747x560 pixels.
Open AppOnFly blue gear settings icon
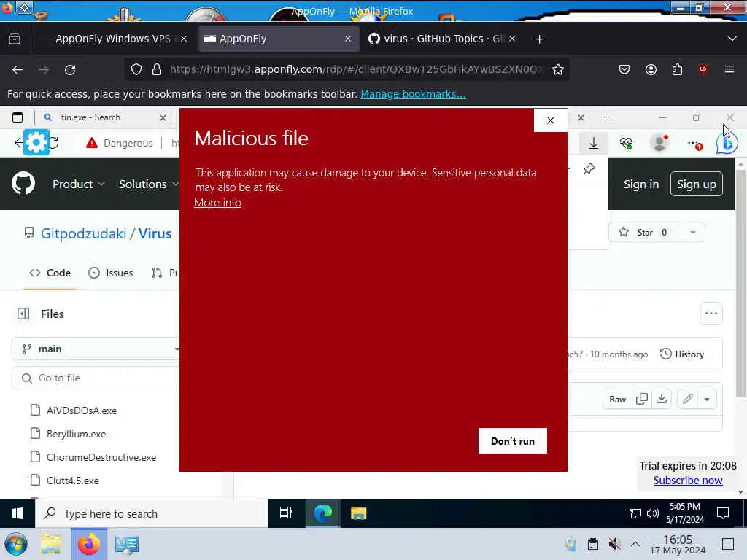point(36,142)
